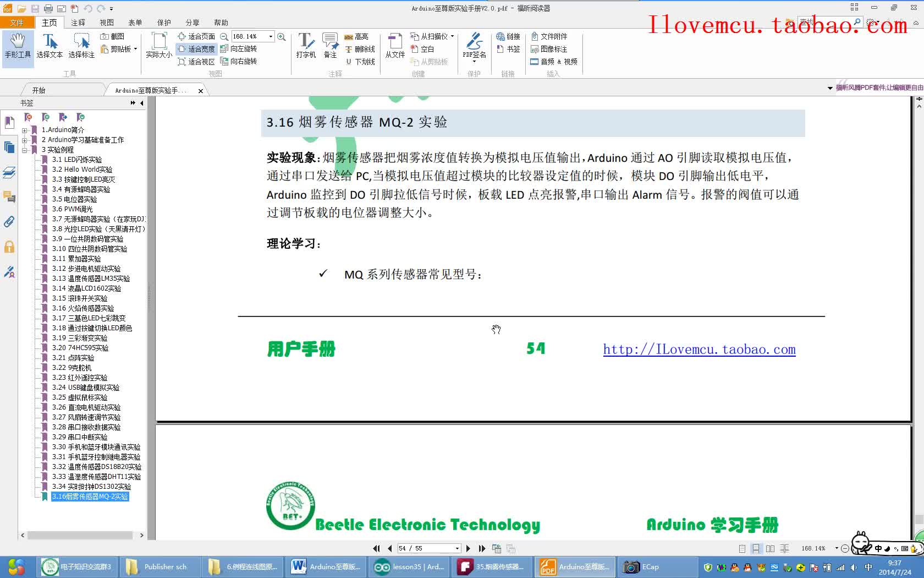Zoom in with the plus magnifier
This screenshot has height=578, width=924.
(282, 36)
